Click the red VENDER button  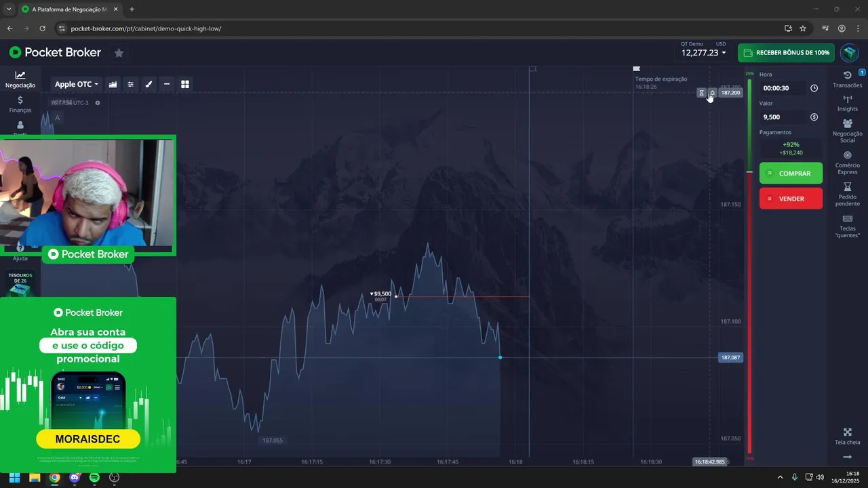[791, 199]
